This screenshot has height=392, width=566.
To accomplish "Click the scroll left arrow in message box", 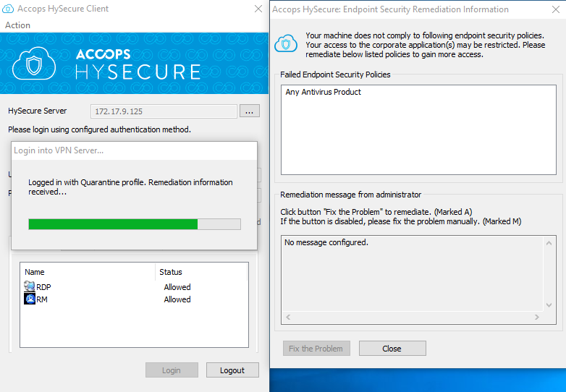I will (288, 317).
